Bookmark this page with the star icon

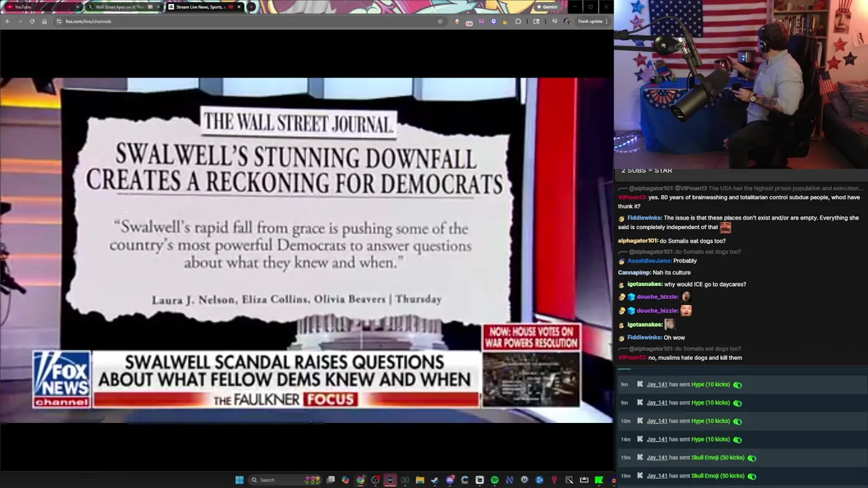click(439, 21)
